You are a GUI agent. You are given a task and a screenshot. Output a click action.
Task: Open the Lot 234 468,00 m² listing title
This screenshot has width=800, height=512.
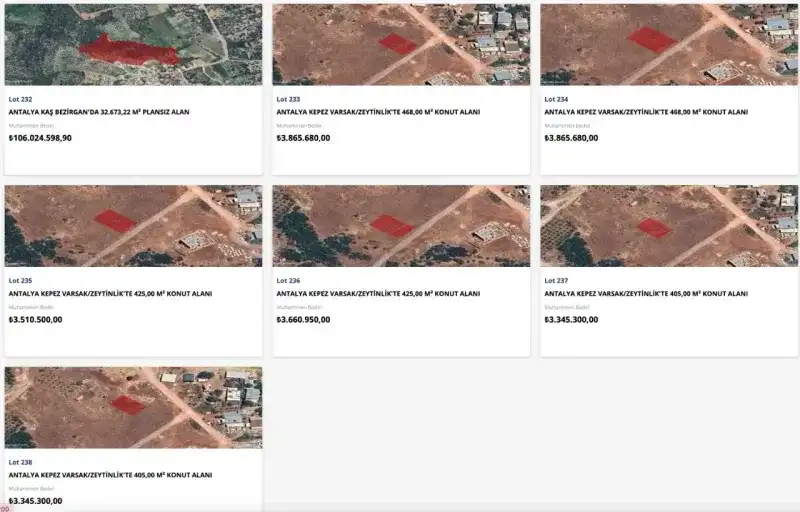click(646, 113)
